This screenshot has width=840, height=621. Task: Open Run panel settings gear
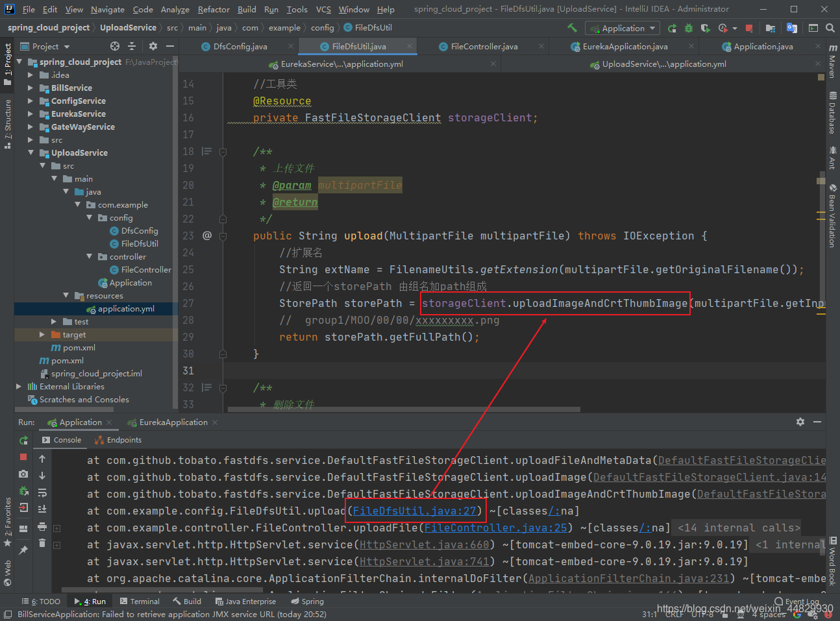[x=800, y=422]
